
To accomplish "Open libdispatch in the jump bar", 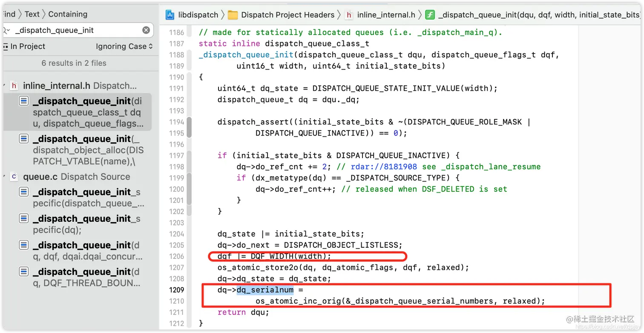I will 198,15.
